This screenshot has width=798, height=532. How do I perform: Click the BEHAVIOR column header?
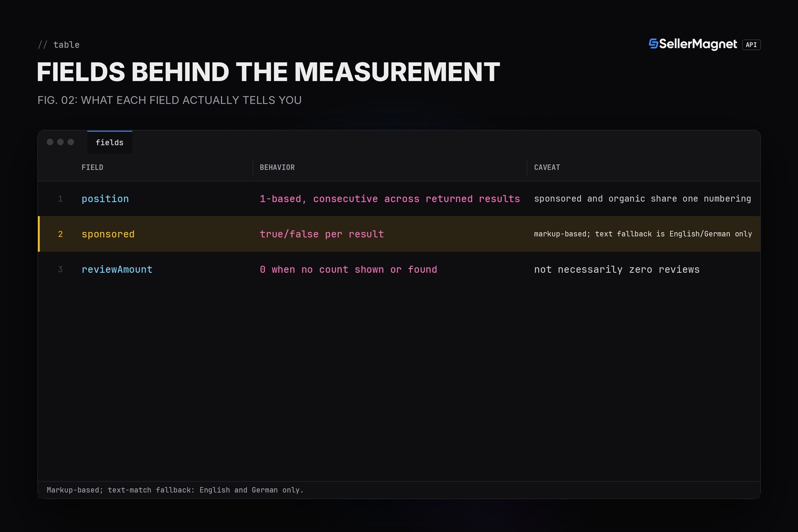coord(277,167)
